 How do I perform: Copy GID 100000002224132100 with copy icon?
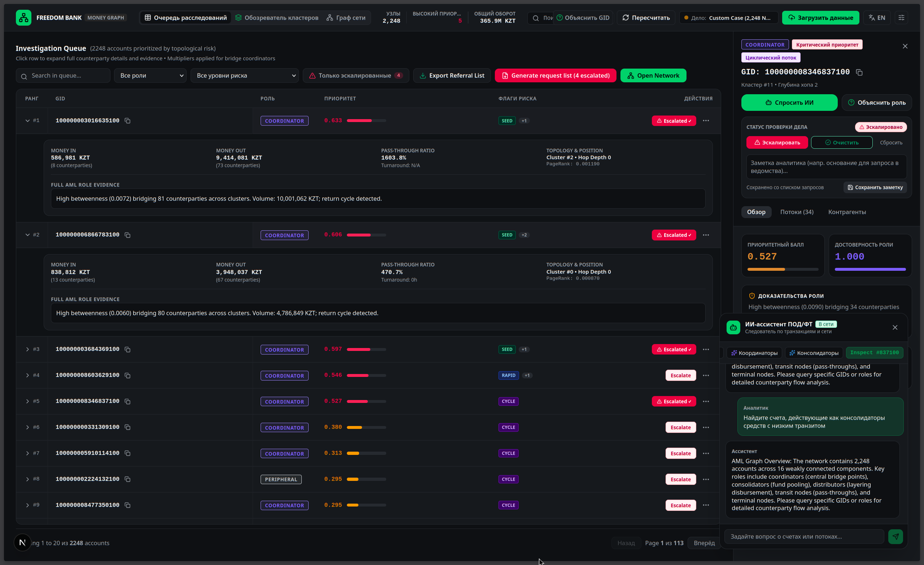127,479
